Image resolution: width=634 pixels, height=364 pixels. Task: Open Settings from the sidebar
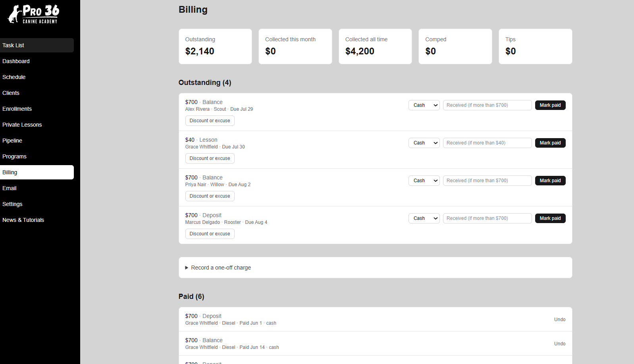37,204
